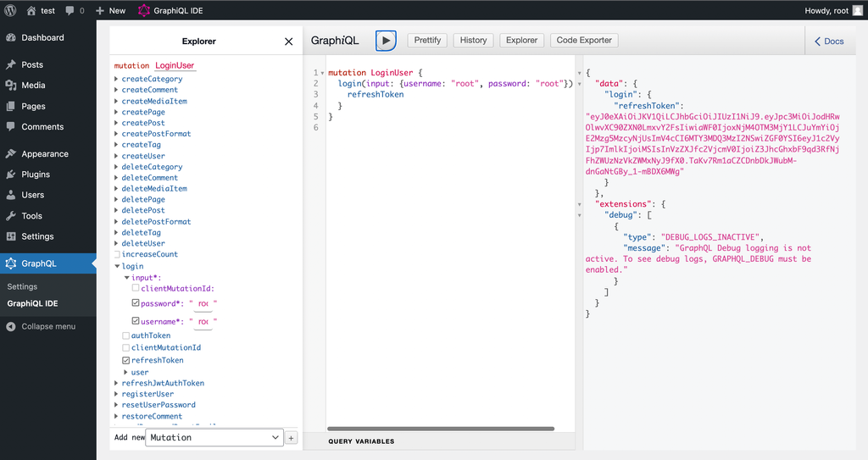Click the Pages icon in sidebar
This screenshot has width=868, height=460.
10,106
